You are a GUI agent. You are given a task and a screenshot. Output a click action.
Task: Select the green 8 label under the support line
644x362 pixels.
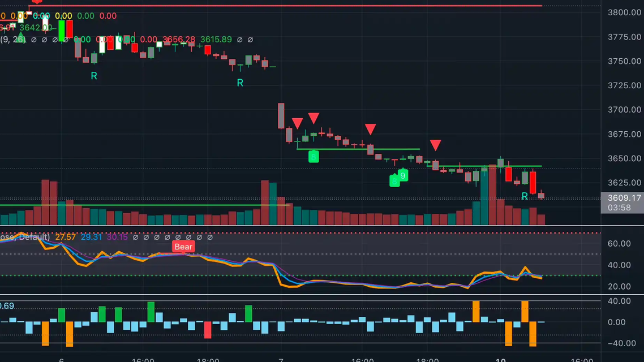(x=313, y=156)
